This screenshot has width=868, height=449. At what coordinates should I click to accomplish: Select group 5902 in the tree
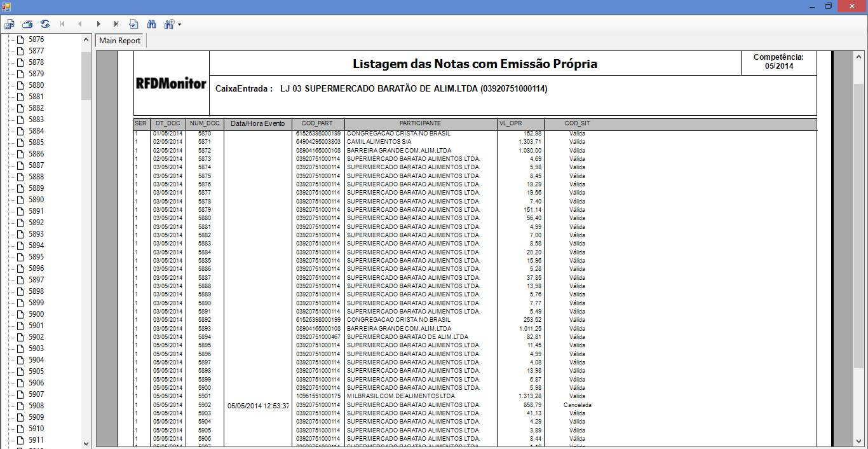coord(36,337)
